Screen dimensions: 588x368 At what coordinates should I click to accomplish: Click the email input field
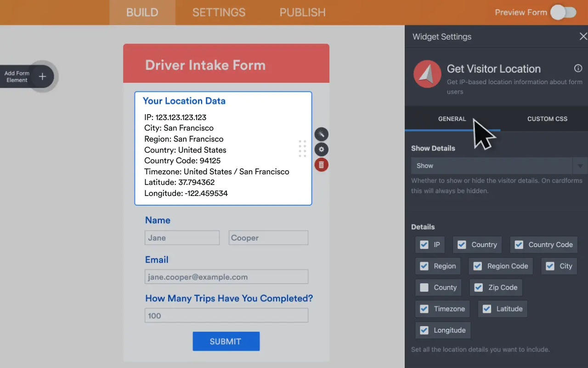point(226,276)
